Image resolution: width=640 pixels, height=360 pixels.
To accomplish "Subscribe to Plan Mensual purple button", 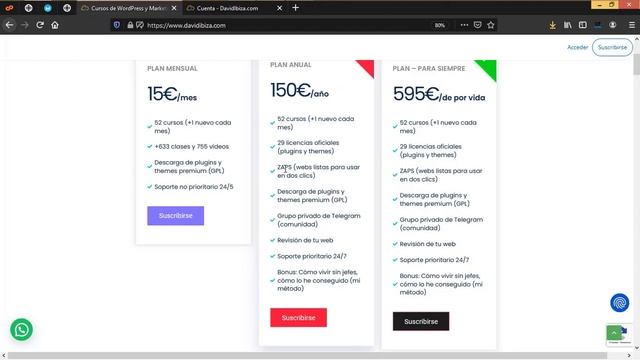I will point(176,216).
